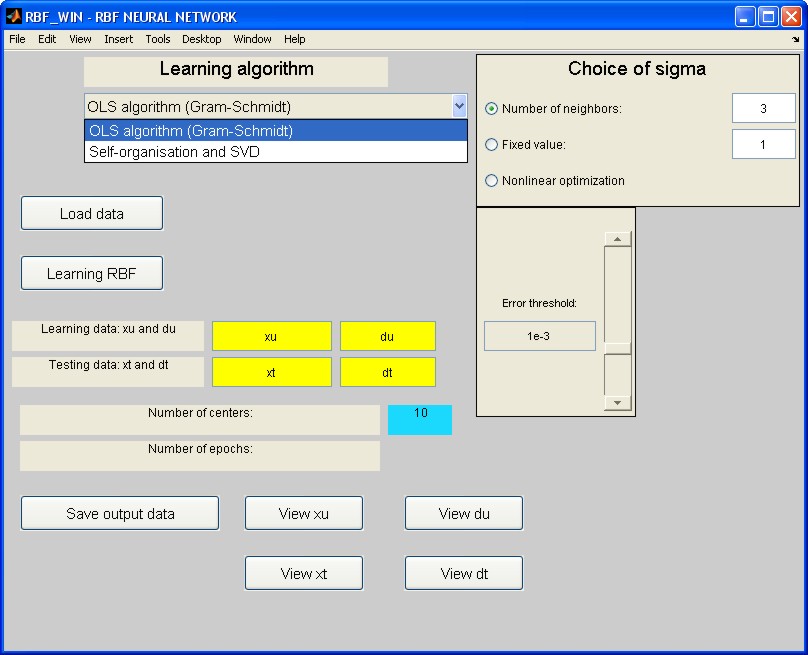Click Save output data button
The width and height of the screenshot is (808, 655).
[120, 514]
